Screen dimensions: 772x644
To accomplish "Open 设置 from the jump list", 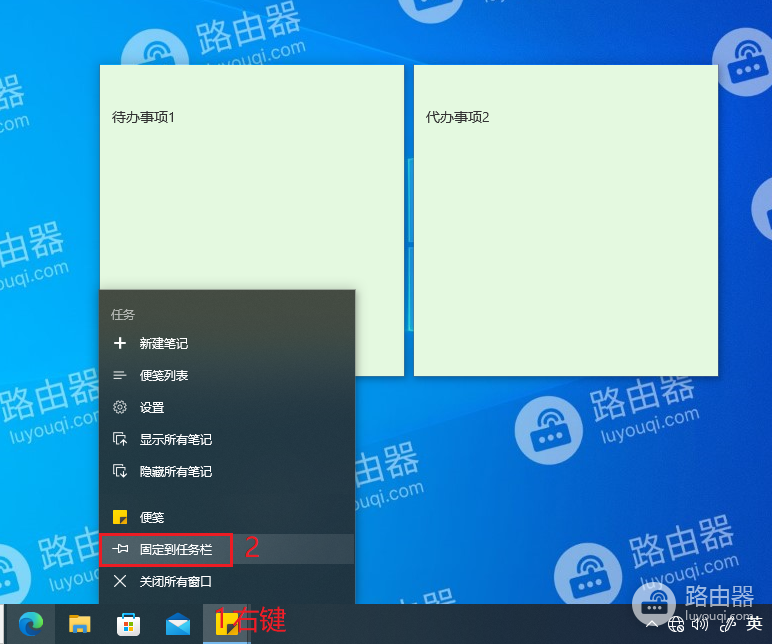I will pos(226,407).
